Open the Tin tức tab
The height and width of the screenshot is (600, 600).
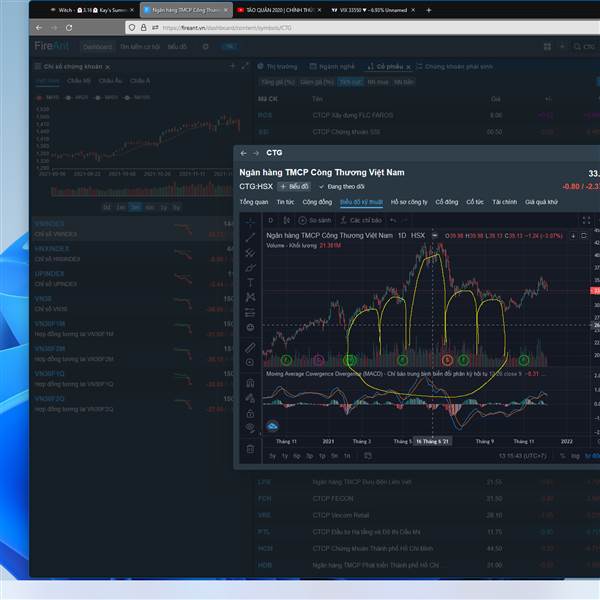[285, 202]
